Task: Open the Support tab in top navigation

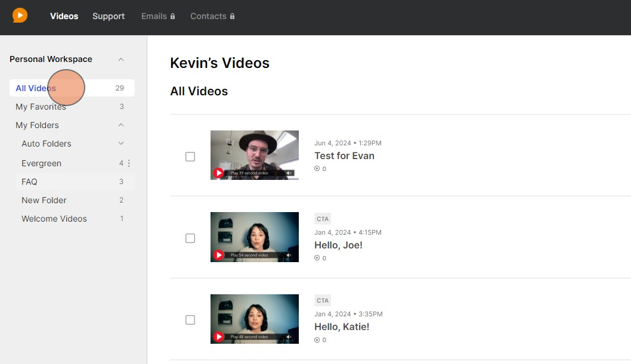Action: click(109, 16)
